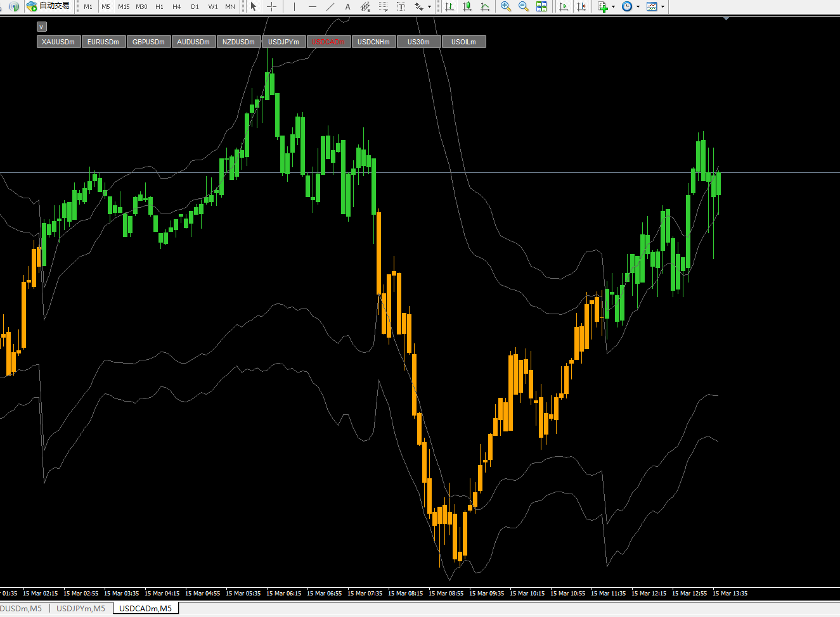Screen dimensions: 840x617
Task: Click the '15 Mar 02:15' time label
Action: [41, 594]
